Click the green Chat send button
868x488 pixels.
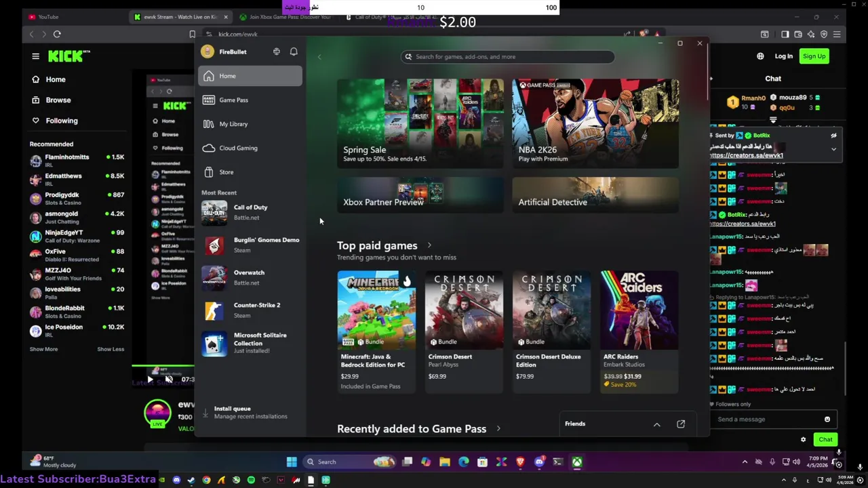(825, 440)
